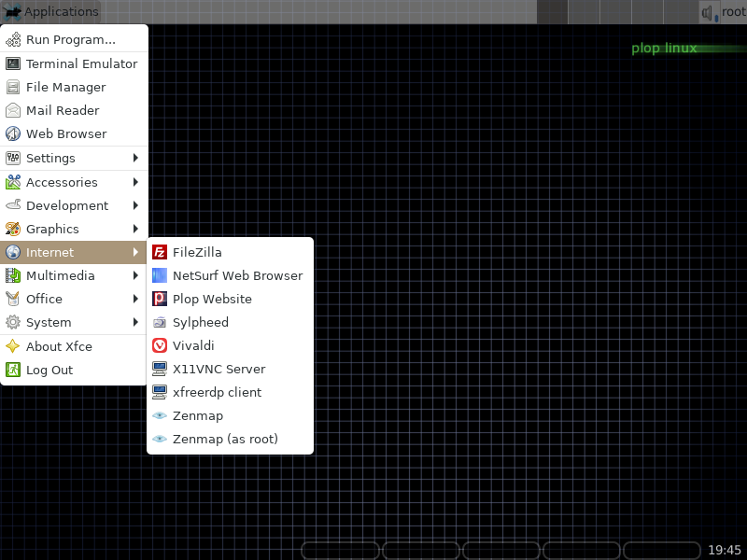This screenshot has width=747, height=560.
Task: Click the File Manager drawer icon
Action: click(x=13, y=87)
